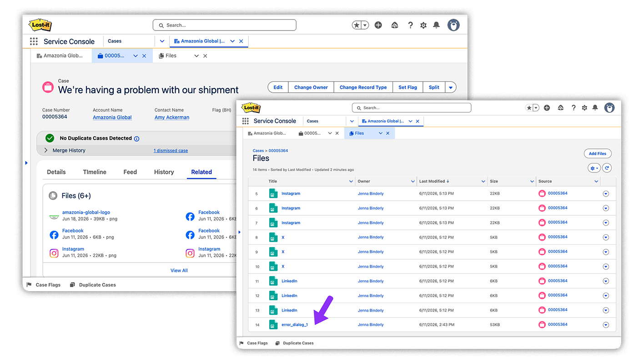Click the info icon beside No Duplicate Cases Detected
Image resolution: width=644 pixels, height=364 pixels.
tap(137, 139)
